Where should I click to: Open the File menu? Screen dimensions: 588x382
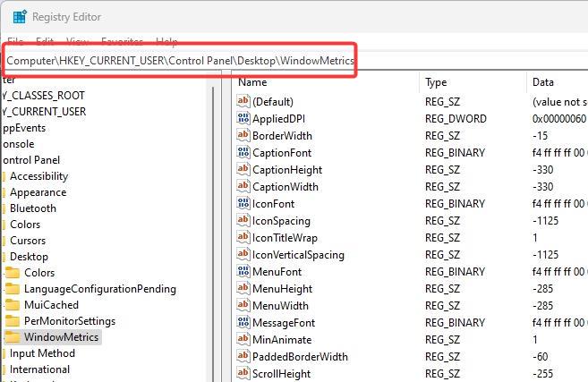[15, 41]
